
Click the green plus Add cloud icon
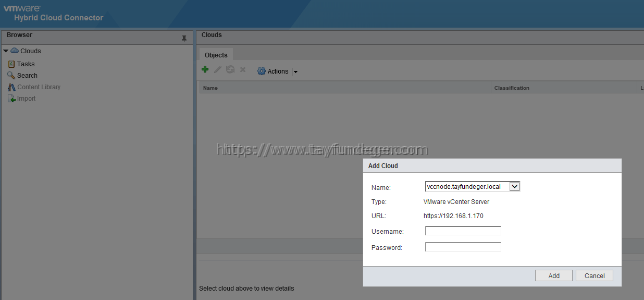pos(205,69)
